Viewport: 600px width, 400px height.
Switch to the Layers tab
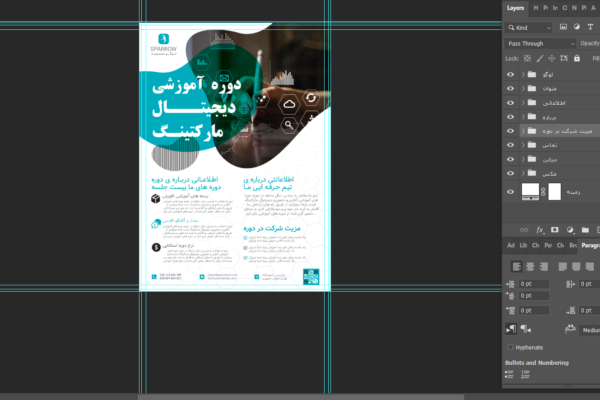[x=515, y=8]
